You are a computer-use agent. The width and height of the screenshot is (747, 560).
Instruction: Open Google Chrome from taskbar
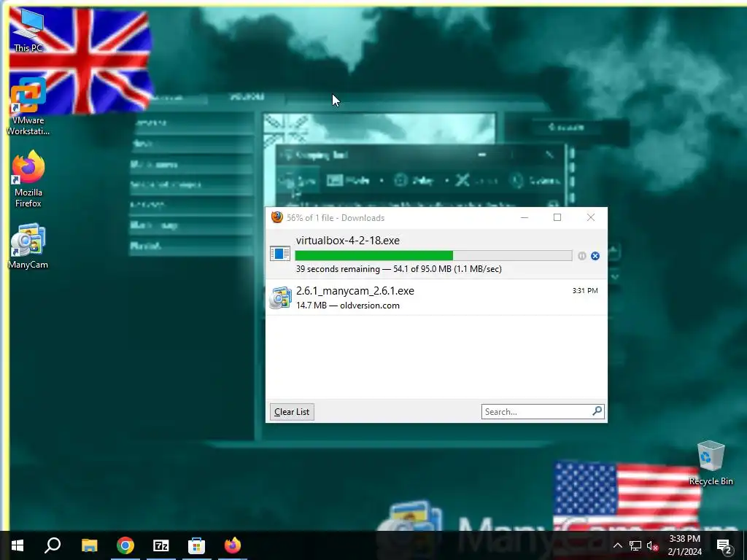[x=125, y=545]
